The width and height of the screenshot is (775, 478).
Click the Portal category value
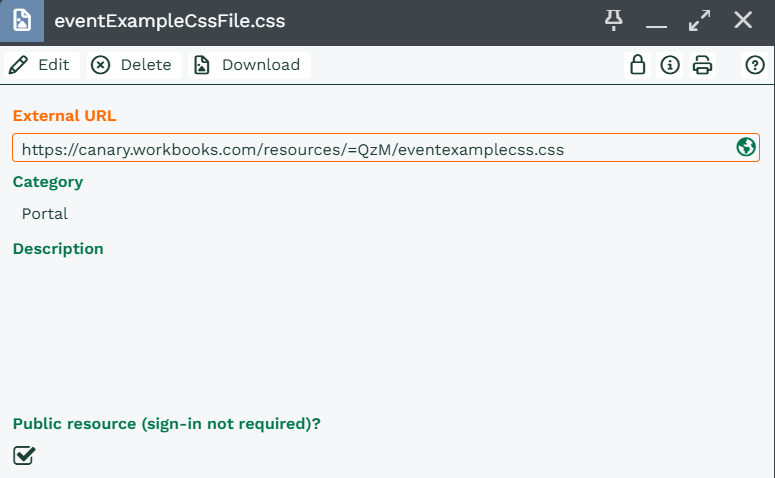pos(44,214)
